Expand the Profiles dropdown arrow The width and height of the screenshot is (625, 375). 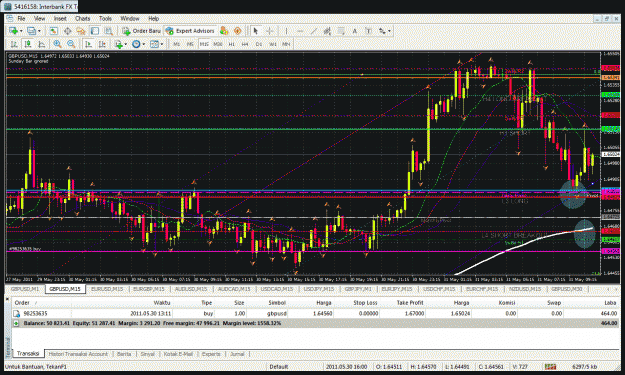pos(39,31)
